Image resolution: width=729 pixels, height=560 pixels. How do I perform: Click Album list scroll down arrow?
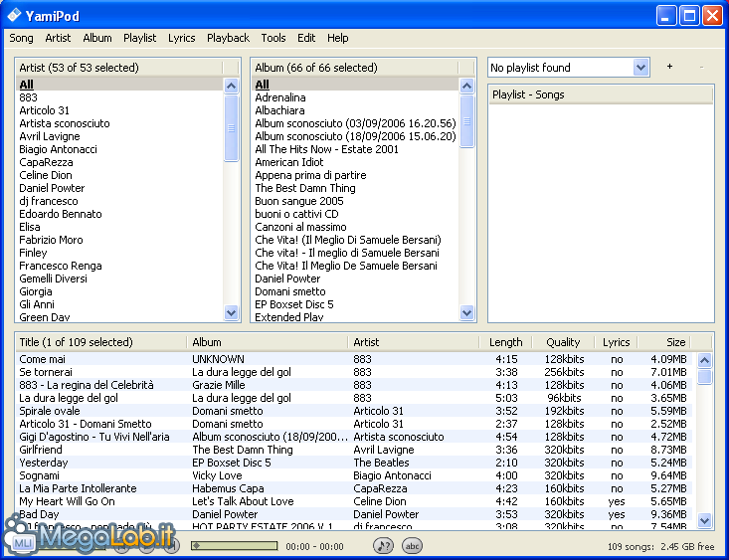[x=466, y=312]
